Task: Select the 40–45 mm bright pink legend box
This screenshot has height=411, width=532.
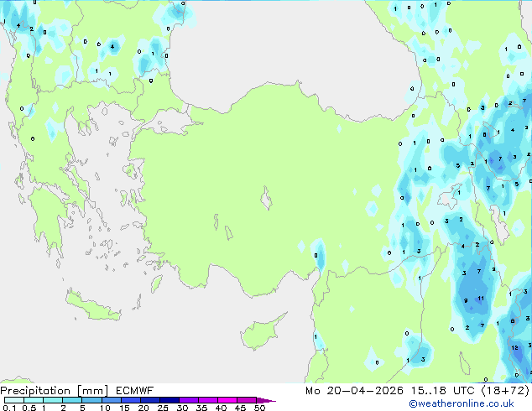Action: 227,400
